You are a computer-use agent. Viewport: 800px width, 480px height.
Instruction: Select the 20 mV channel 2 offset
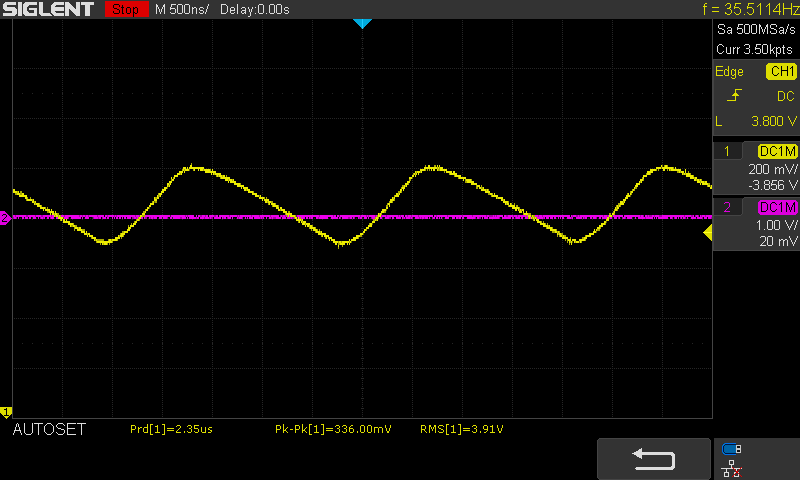coord(778,241)
